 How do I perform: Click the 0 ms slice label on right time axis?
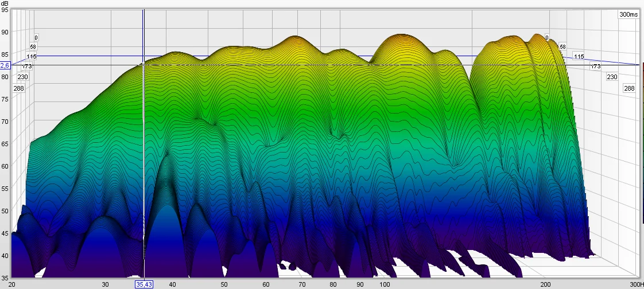pos(547,38)
